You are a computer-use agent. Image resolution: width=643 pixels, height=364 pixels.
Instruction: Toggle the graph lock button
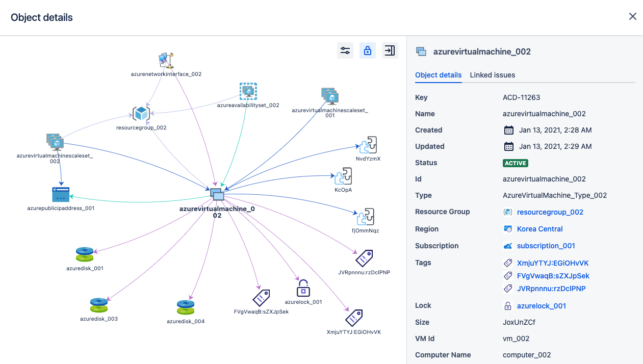(x=368, y=50)
